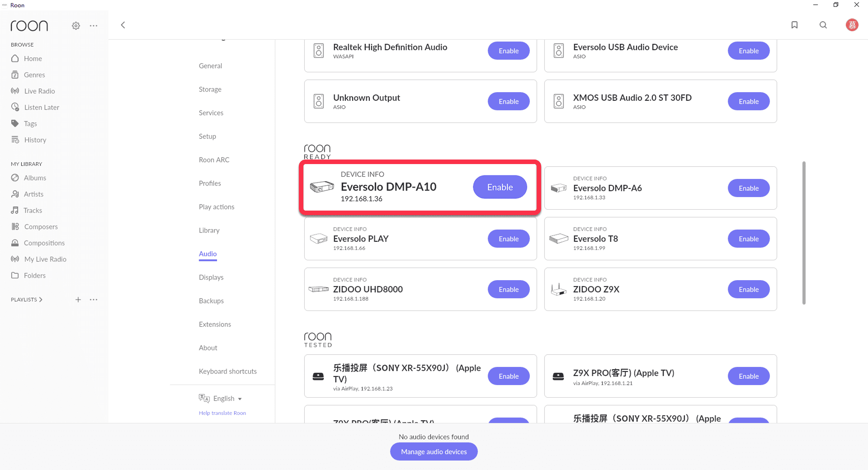
Task: Click the add playlist plus icon
Action: click(x=78, y=300)
